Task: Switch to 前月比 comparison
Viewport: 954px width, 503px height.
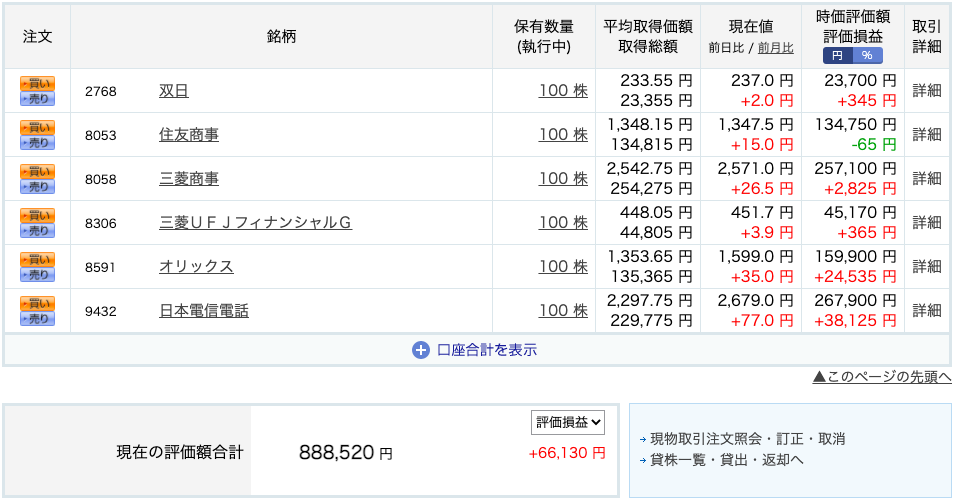Action: click(776, 48)
